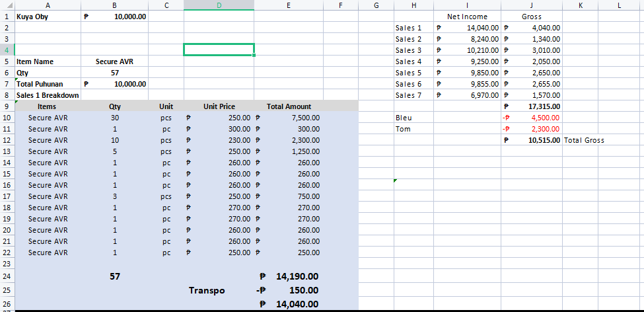Image resolution: width=644 pixels, height=312 pixels.
Task: Click the Net Income header cell
Action: (467, 17)
